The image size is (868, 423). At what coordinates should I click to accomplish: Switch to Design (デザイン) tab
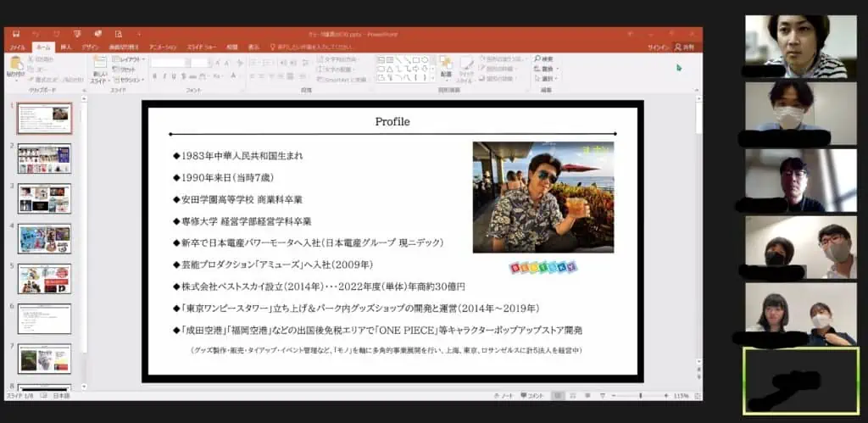tap(90, 47)
